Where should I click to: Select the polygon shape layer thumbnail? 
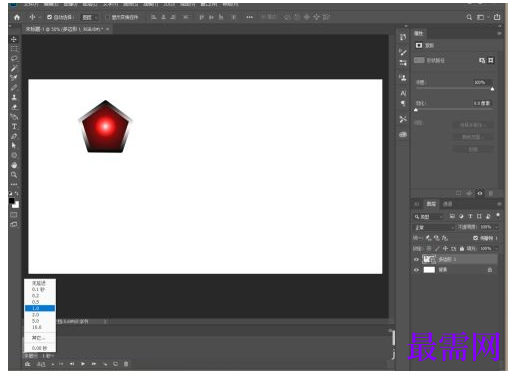(x=429, y=259)
